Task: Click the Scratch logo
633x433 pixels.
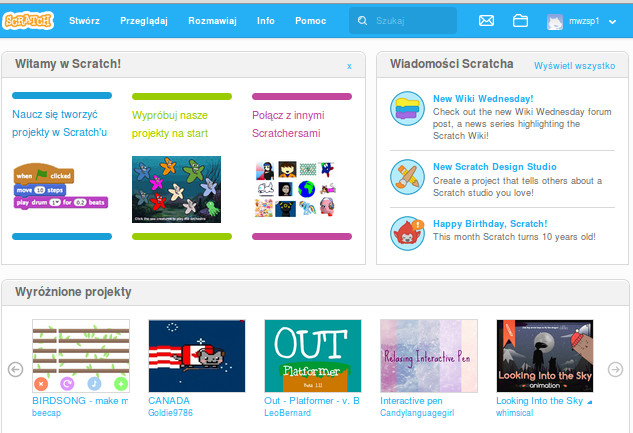Action: [28, 21]
